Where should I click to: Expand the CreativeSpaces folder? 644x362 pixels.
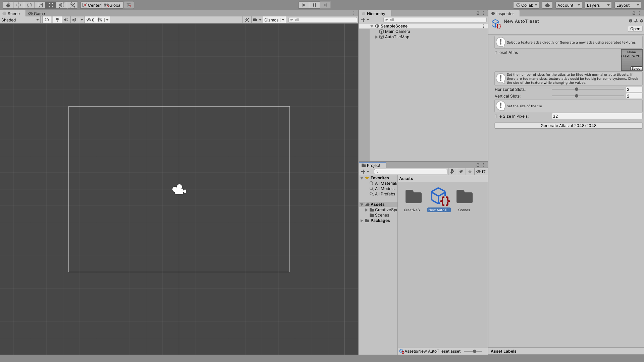pos(367,209)
